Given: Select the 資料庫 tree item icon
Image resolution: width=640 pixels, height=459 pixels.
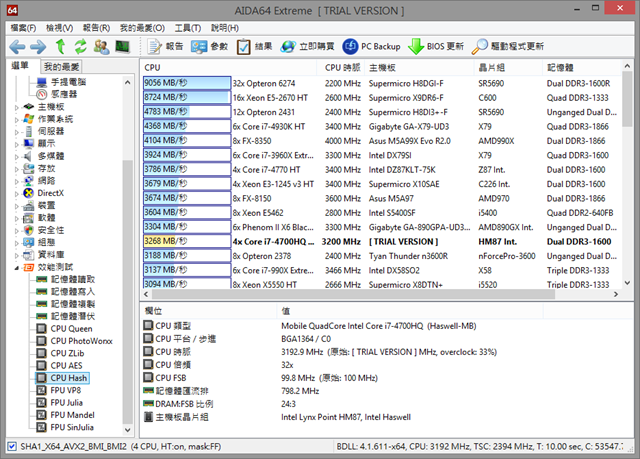Looking at the screenshot, I should 29,255.
